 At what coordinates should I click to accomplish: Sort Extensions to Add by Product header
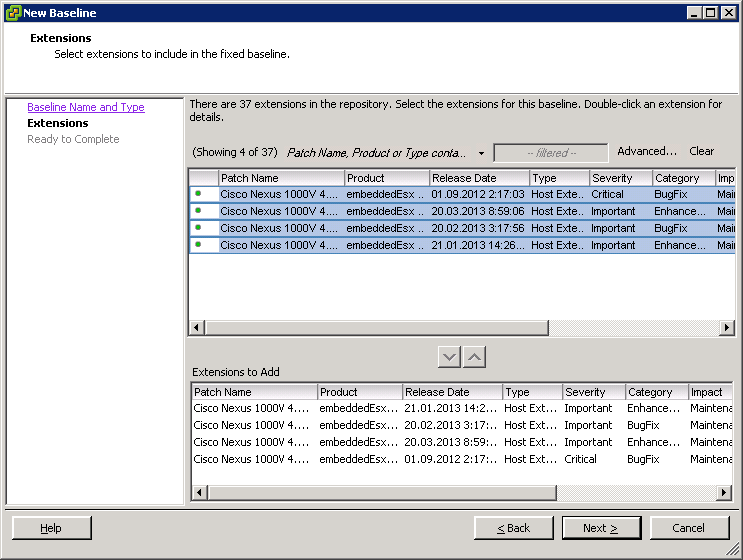[360, 392]
